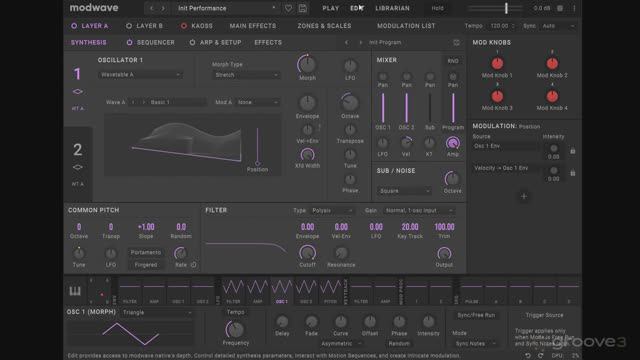
Task: Click the Portamento button
Action: 146,252
